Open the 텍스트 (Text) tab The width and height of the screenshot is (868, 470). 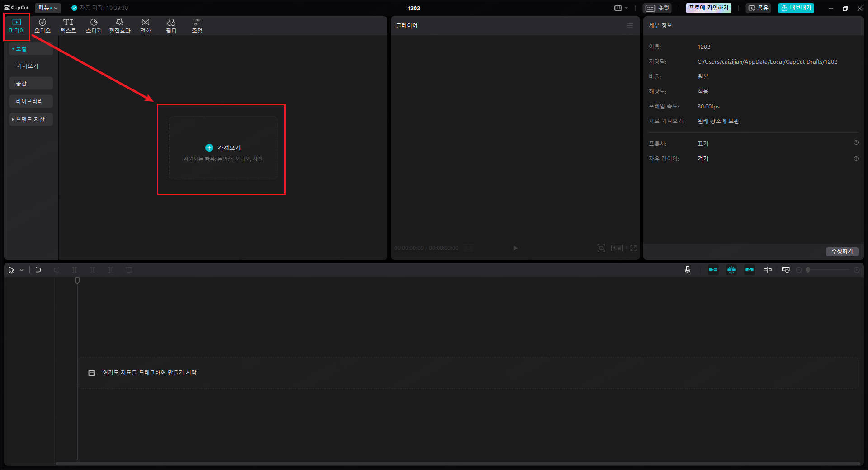[x=68, y=26]
